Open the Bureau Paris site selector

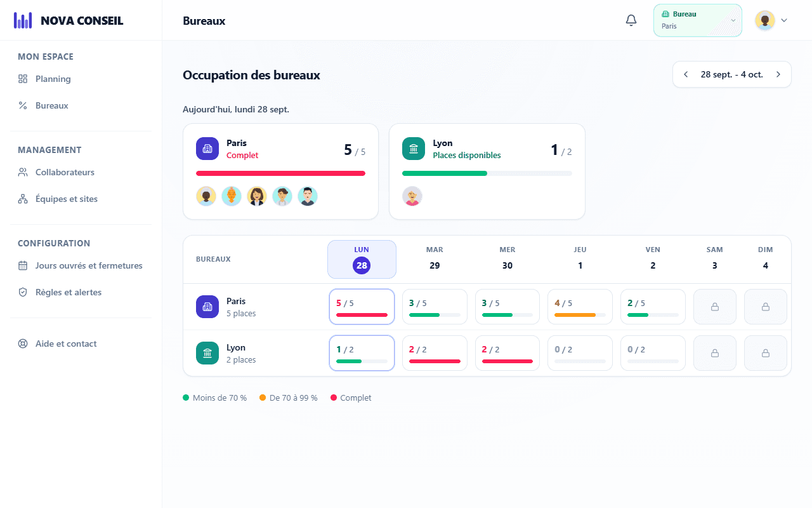click(x=698, y=20)
